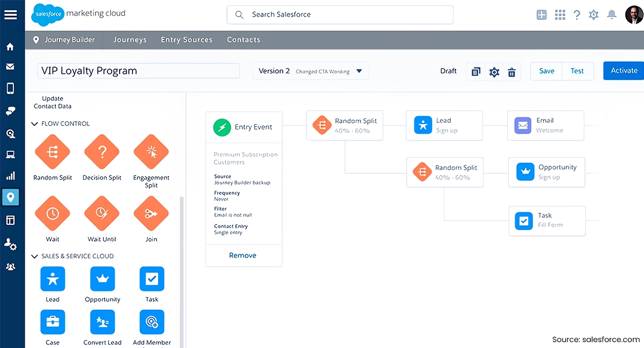Copy the journey using the duplicate icon
Viewport: 644px width, 348px height.
[x=476, y=71]
